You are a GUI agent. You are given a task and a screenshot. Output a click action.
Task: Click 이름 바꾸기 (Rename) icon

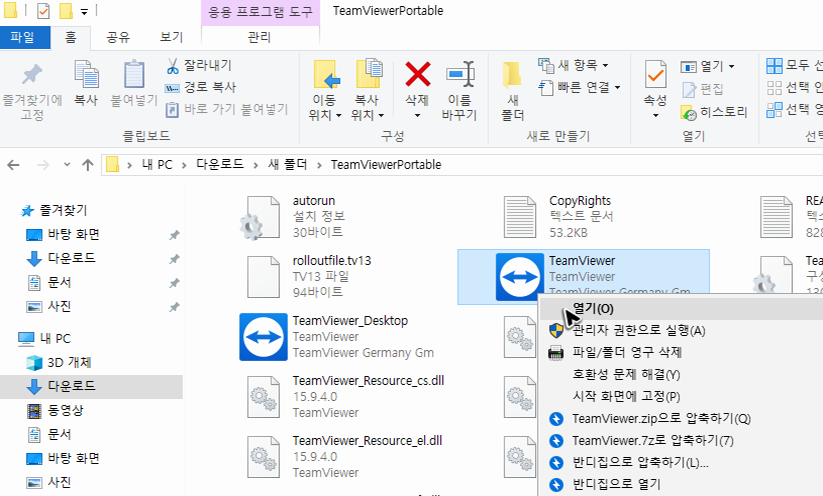(460, 74)
